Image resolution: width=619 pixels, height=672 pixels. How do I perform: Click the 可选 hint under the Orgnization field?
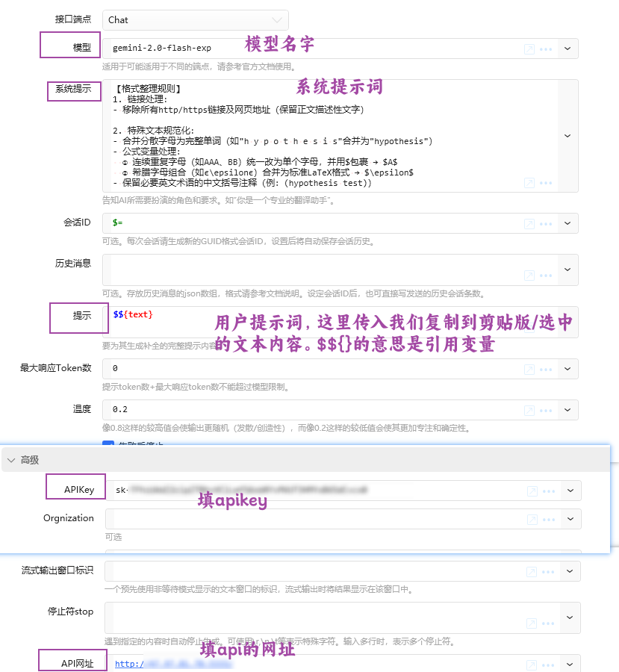point(113,537)
